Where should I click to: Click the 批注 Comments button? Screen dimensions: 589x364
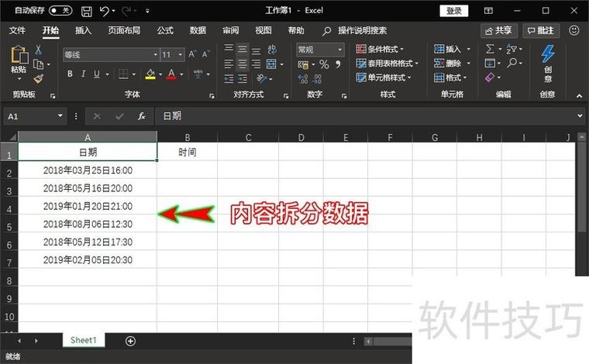tap(541, 31)
